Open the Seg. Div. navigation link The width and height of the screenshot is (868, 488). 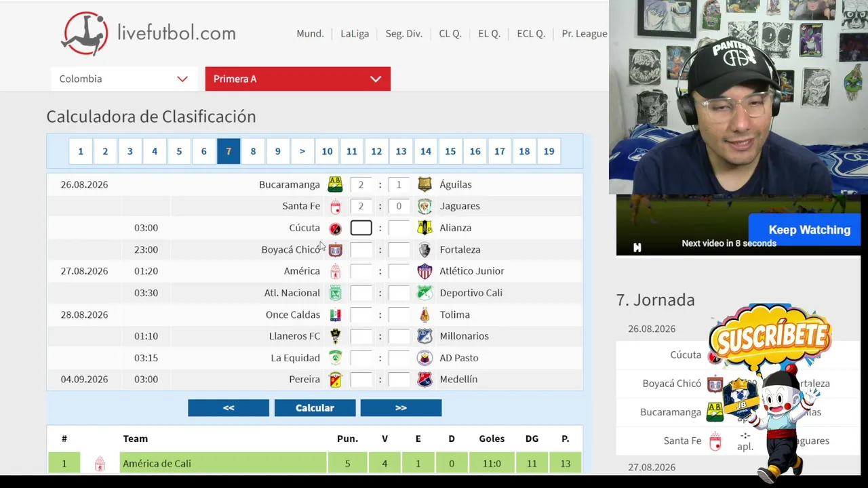[404, 34]
